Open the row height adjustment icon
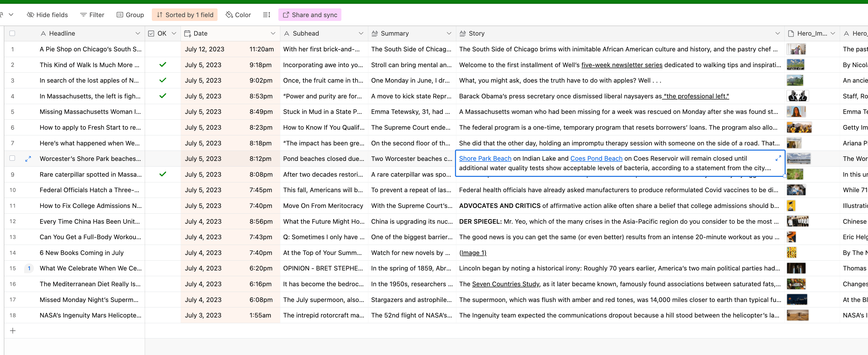Viewport: 868px width, 355px height. (266, 14)
